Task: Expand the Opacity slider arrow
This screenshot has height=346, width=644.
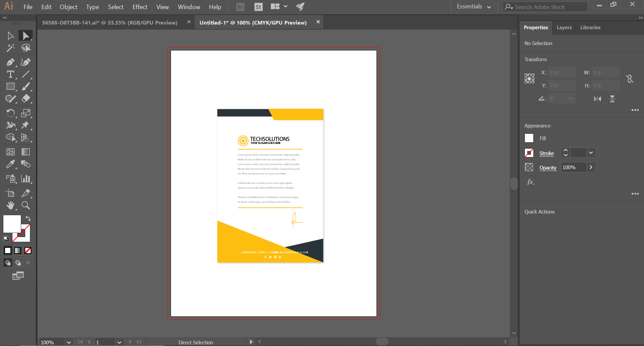Action: click(x=591, y=167)
